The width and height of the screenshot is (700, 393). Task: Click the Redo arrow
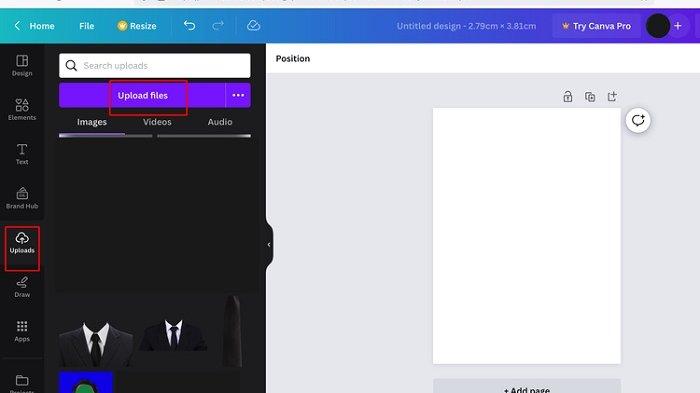pyautogui.click(x=218, y=25)
